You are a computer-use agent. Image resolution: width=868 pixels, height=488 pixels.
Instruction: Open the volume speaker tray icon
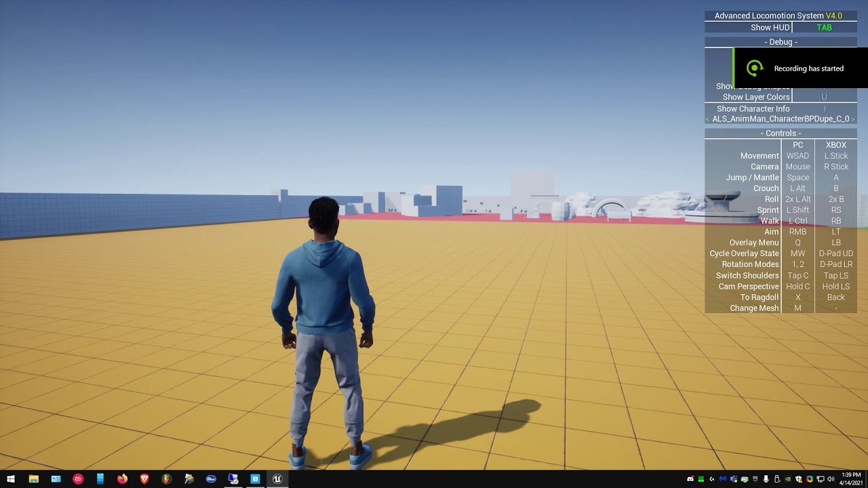click(831, 479)
